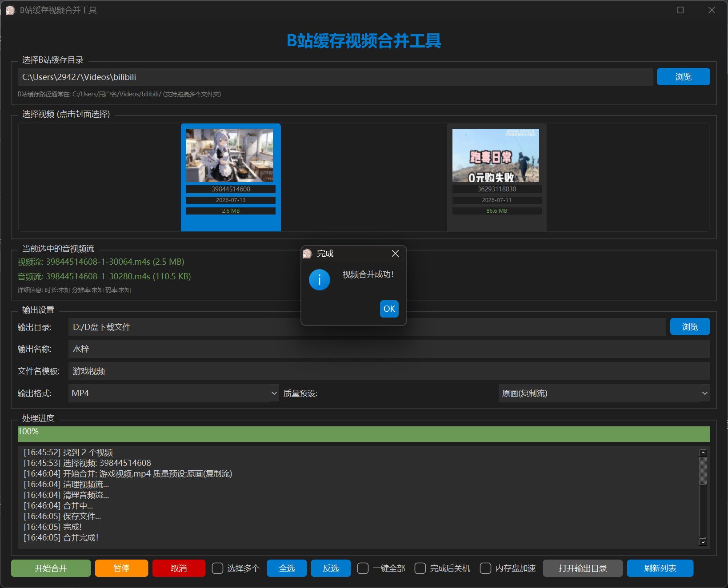Click the app avatar icon in title bar
728x588 pixels.
coord(10,10)
